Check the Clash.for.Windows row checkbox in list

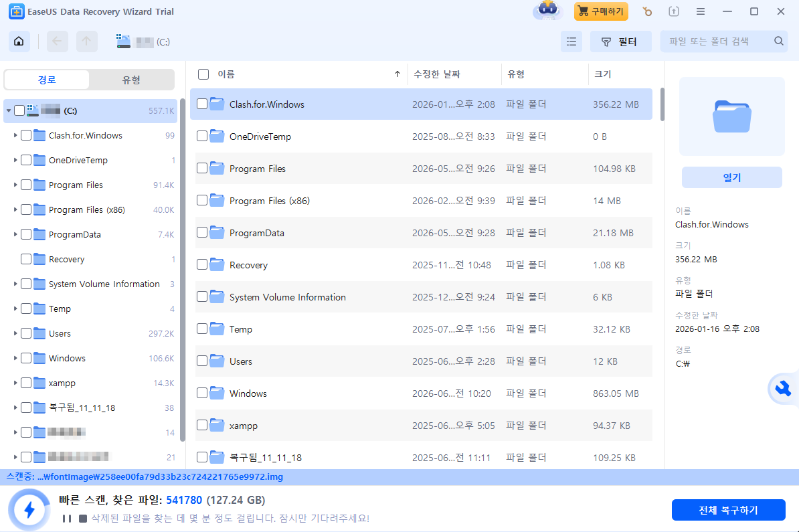(202, 104)
